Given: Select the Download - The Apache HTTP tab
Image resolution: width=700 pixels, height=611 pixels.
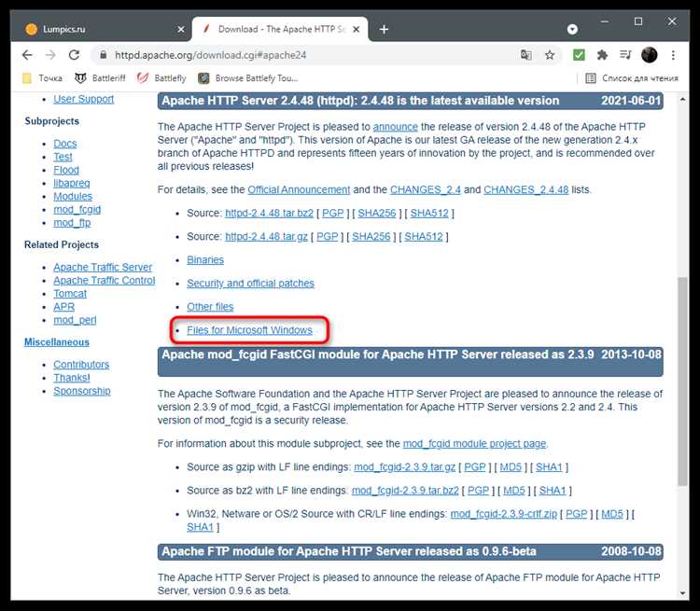Looking at the screenshot, I should [280, 30].
